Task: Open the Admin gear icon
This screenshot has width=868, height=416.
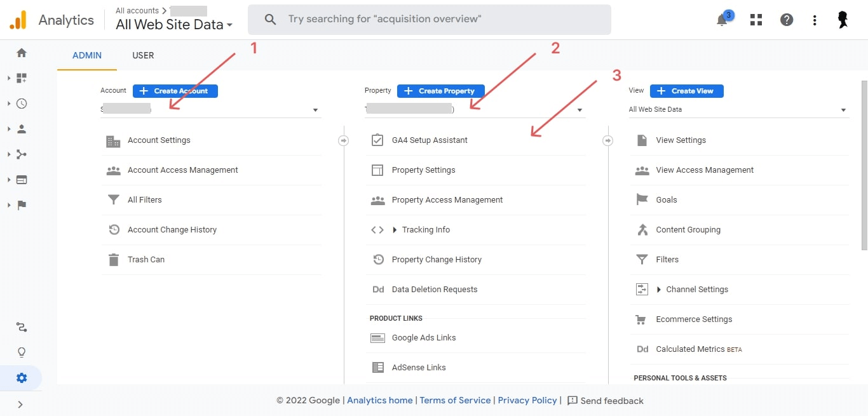Action: tap(22, 378)
